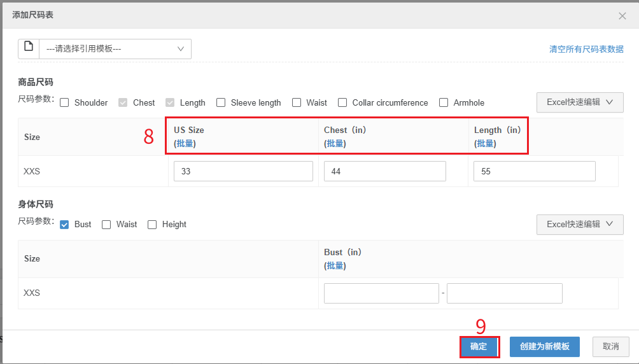Check the Collar circumference checkbox
Viewport: 639px width, 364px height.
[x=342, y=102]
